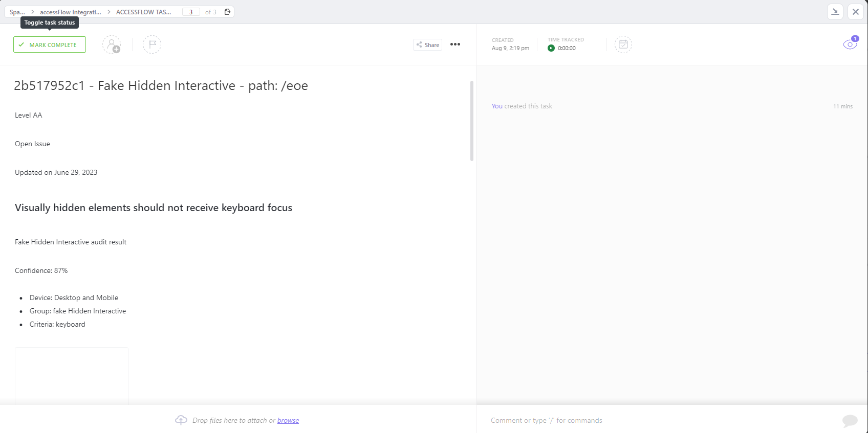
Task: Open the accessFlow Integration breadcrumb
Action: click(71, 12)
